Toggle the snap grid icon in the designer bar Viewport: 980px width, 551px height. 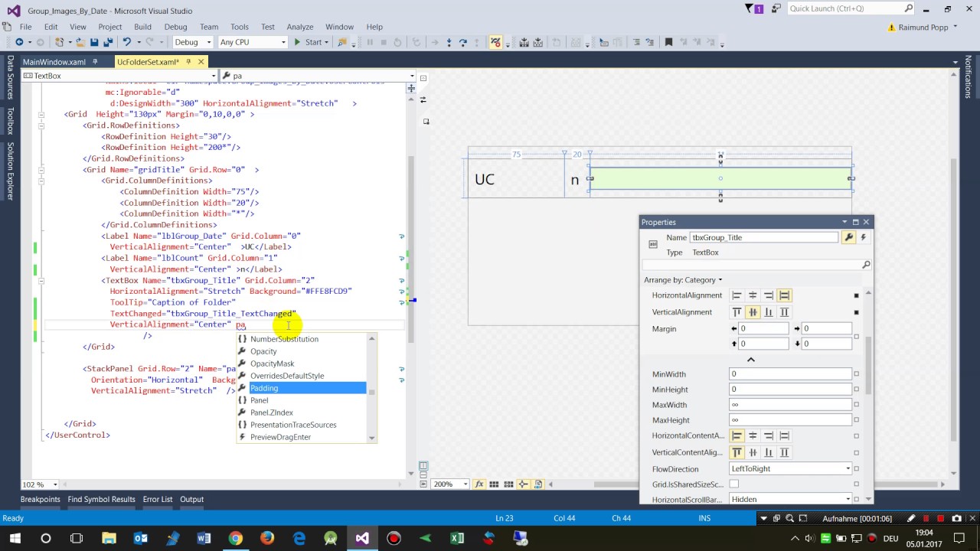(x=495, y=484)
